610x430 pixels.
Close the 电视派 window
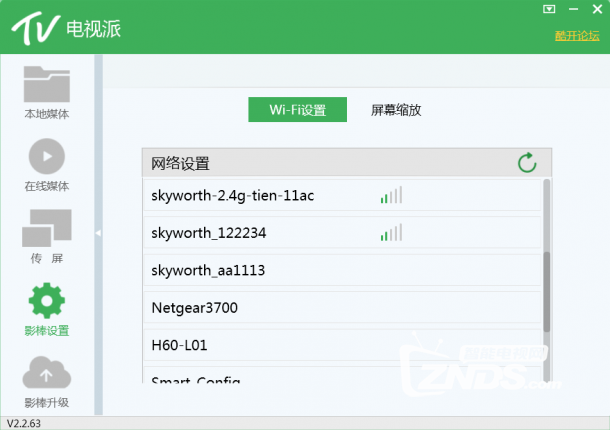click(597, 9)
